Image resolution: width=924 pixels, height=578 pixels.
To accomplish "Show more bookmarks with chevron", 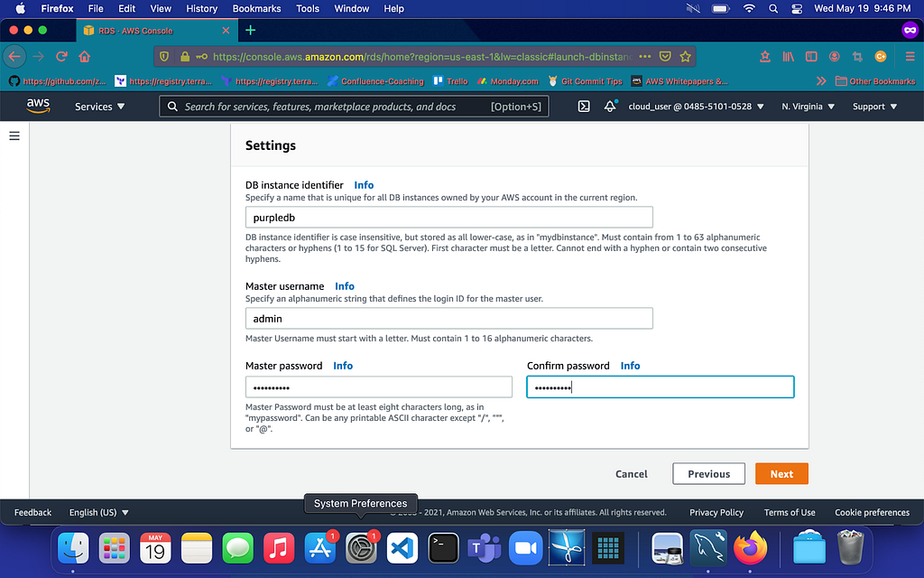I will [821, 80].
